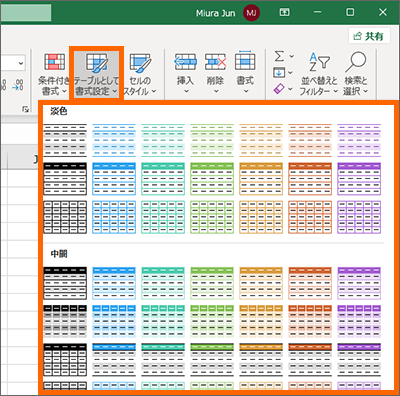Select green header style in 淡色 second row
The width and height of the screenshot is (400, 396).
[x=212, y=179]
